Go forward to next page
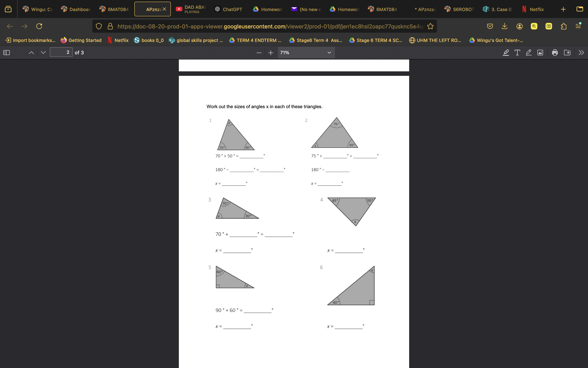Viewport: 588px width, 368px height. pyautogui.click(x=24, y=26)
